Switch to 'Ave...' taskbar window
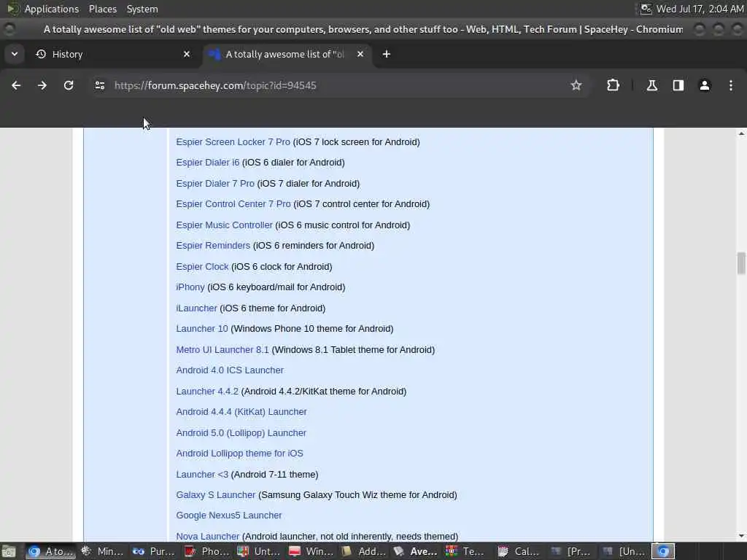Viewport: 747px width, 560px height. coord(415,551)
